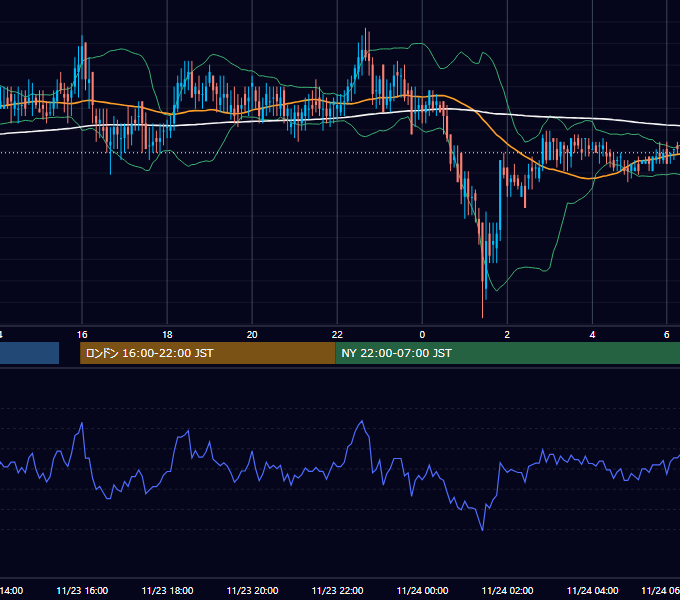Click the 20 hour axis label
This screenshot has width=680, height=600.
click(x=252, y=335)
